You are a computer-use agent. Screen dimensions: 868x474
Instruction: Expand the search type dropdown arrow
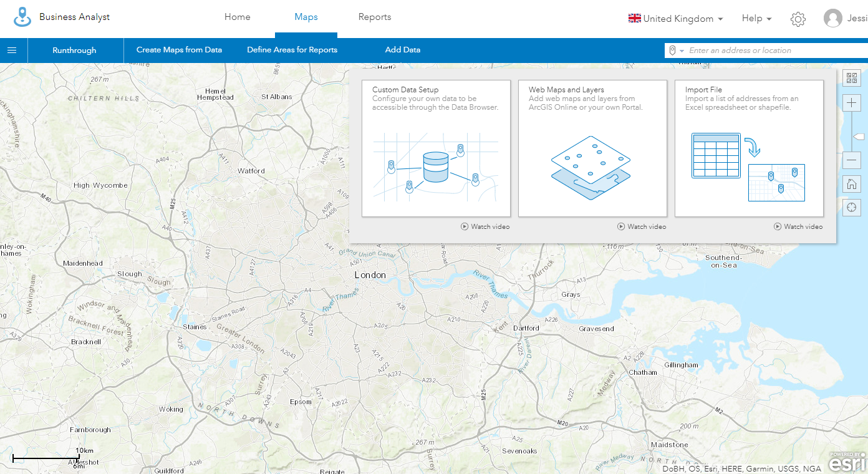click(x=682, y=51)
